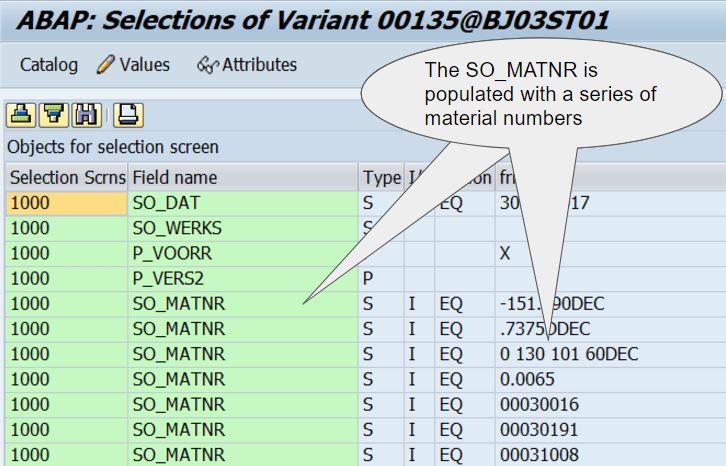Click the value 00030191
726x466 pixels.
coord(539,429)
